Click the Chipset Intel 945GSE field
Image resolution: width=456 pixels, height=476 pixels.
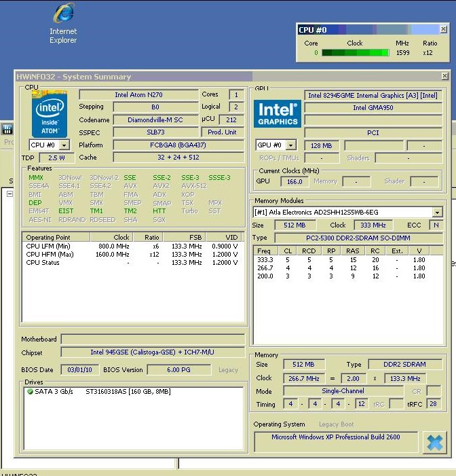click(152, 352)
